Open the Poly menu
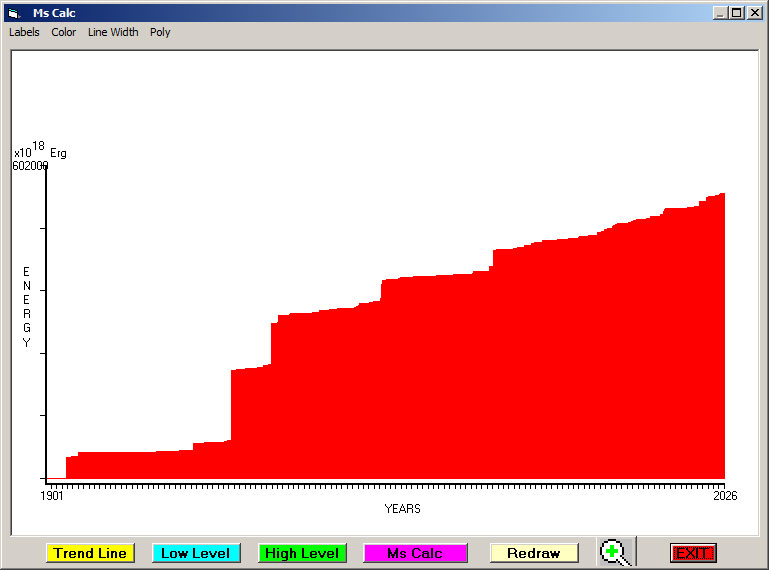Screen dimensions: 769x570 160,32
